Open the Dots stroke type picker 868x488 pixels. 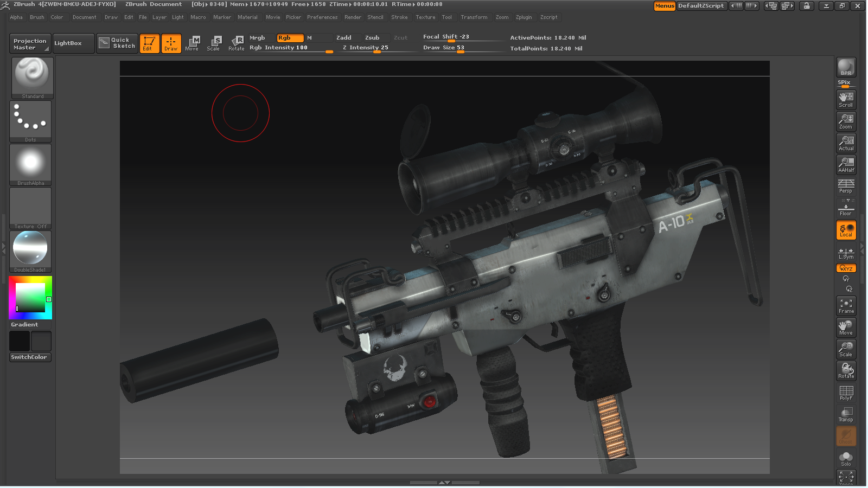(x=30, y=121)
